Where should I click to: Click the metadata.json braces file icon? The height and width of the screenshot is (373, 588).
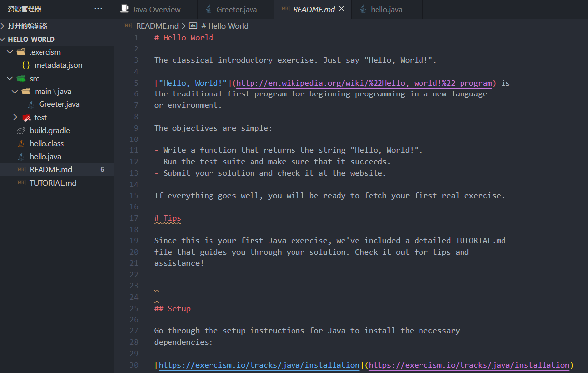pos(26,65)
